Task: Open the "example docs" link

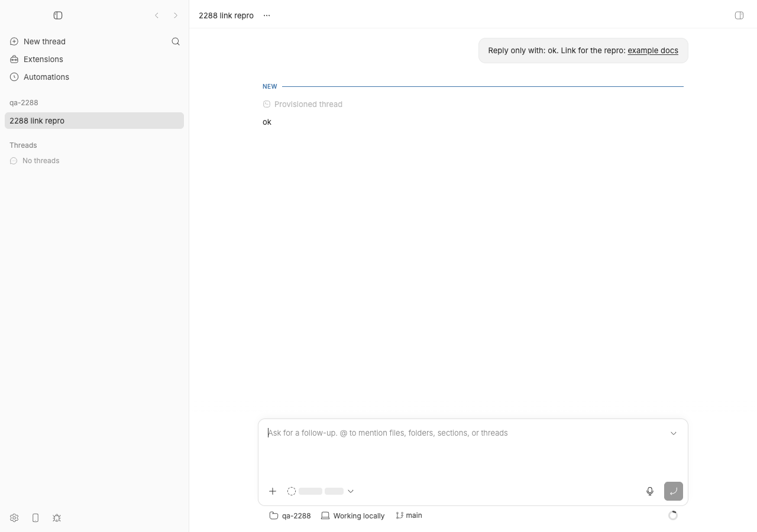Action: (653, 51)
